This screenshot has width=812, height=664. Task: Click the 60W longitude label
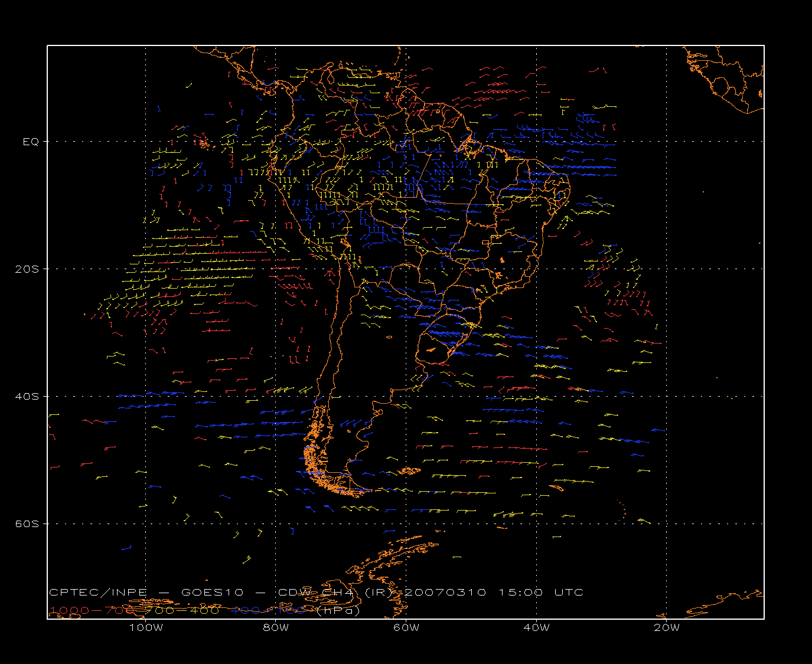[x=406, y=627]
